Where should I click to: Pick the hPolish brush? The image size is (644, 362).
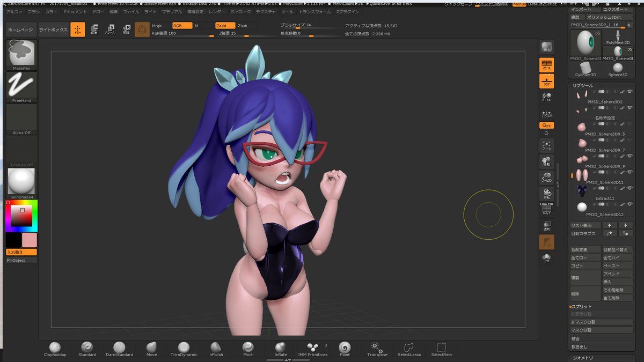[x=216, y=348]
